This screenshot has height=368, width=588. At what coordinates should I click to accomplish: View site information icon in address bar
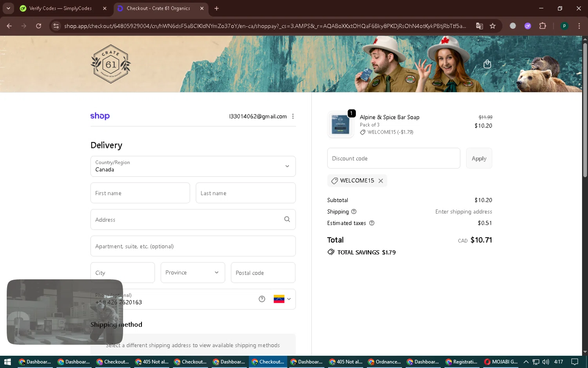click(x=56, y=26)
